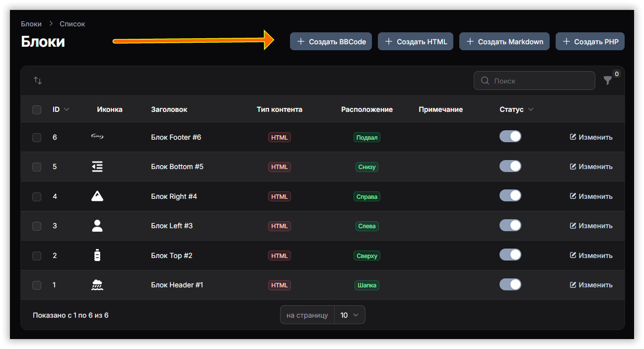This screenshot has height=349, width=644.
Task: Tick the checkbox for row ID 4
Action: [37, 196]
